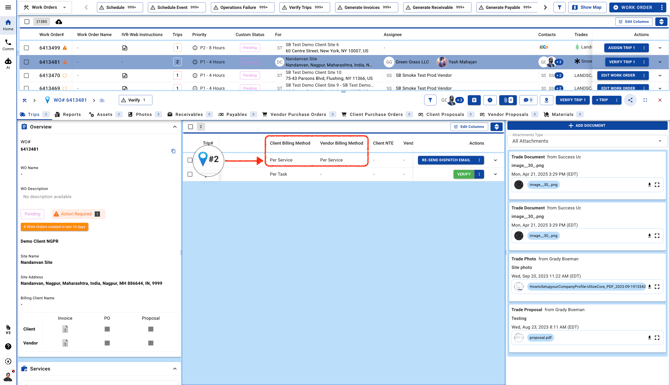Open IVR instructions icon for work order 6413499
The image size is (670, 385).
[x=124, y=48]
